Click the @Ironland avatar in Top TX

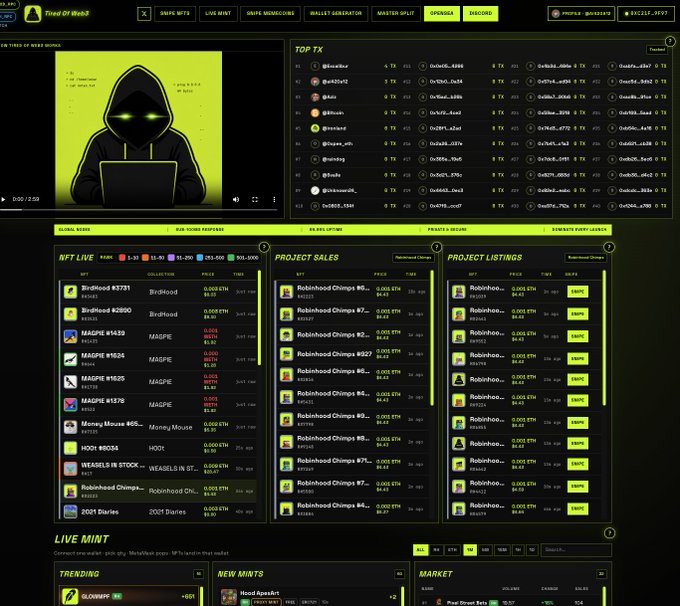point(315,128)
